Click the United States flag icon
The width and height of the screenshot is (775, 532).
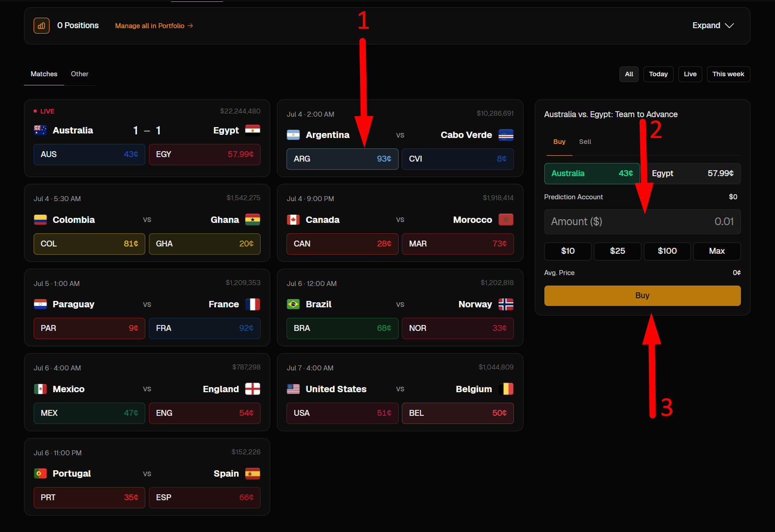click(293, 389)
